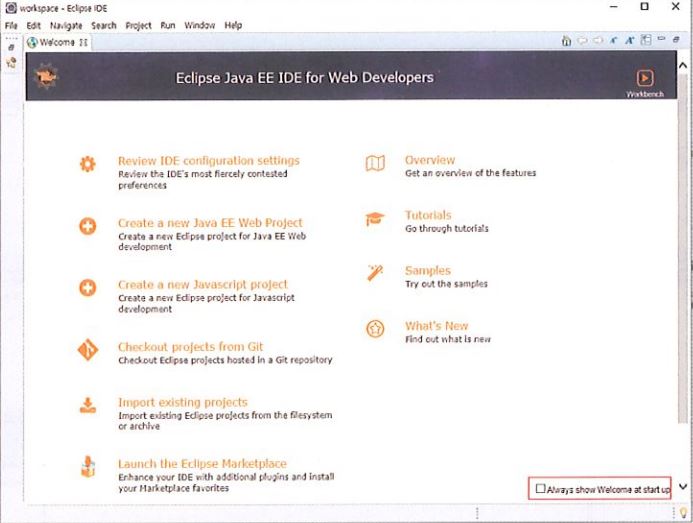Click the Navigate Forward arrow in the Welcome toolbar
This screenshot has width=693, height=523.
click(x=598, y=41)
